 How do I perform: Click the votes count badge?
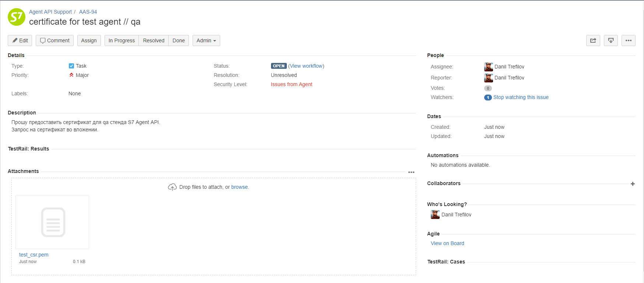coord(488,88)
